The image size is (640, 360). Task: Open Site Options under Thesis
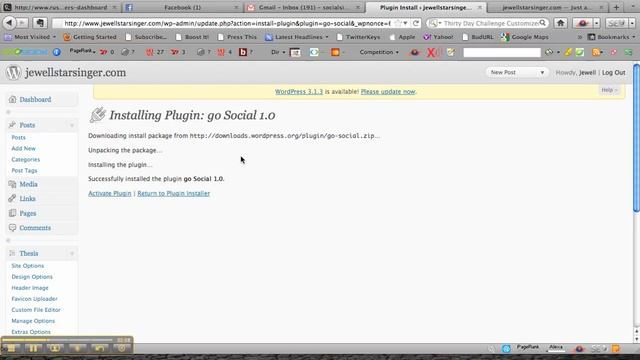click(x=28, y=266)
